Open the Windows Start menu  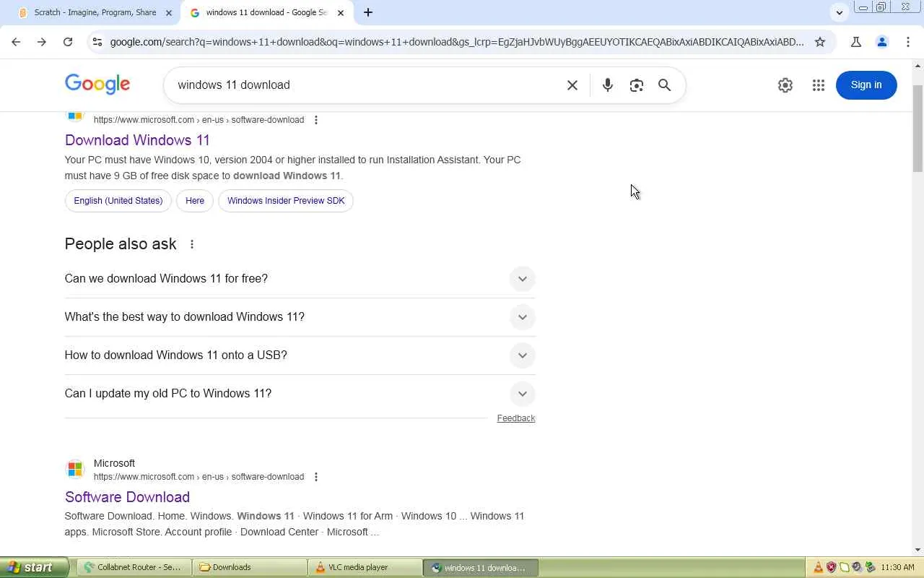pos(35,567)
